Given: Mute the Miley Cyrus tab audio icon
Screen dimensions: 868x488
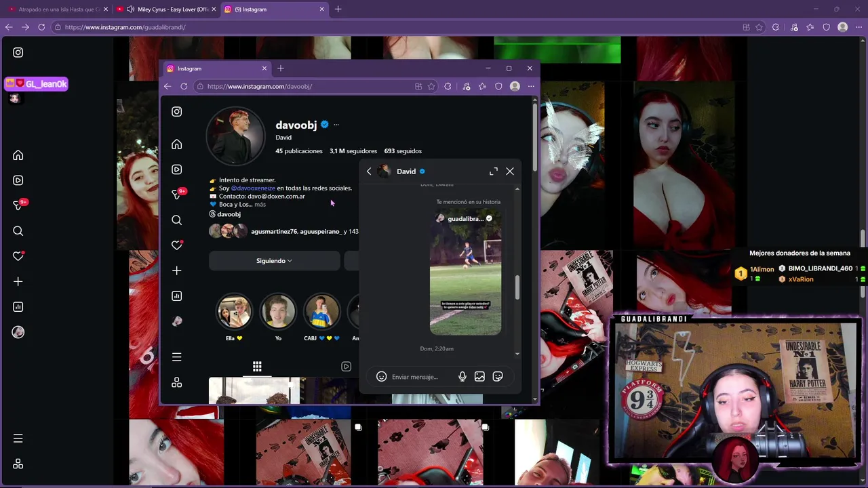Looking at the screenshot, I should (130, 9).
